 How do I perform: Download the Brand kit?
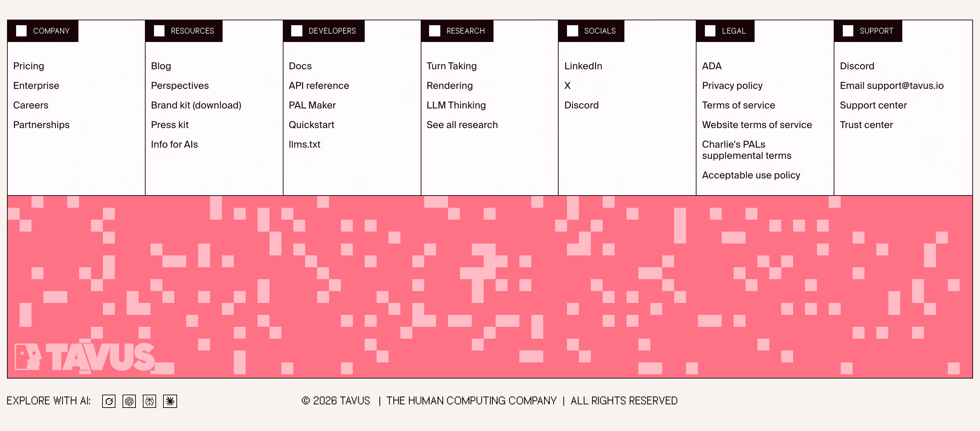coord(196,105)
